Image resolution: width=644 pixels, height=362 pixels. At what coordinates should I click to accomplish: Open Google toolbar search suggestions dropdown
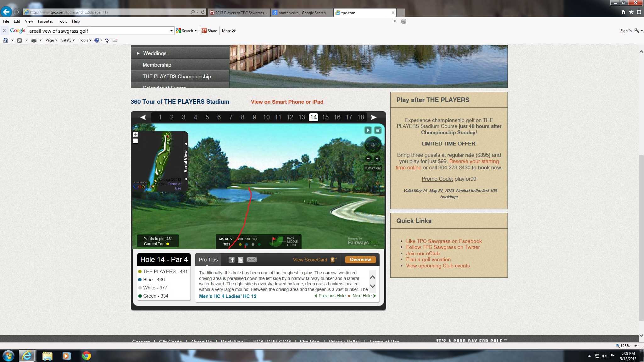click(171, 31)
